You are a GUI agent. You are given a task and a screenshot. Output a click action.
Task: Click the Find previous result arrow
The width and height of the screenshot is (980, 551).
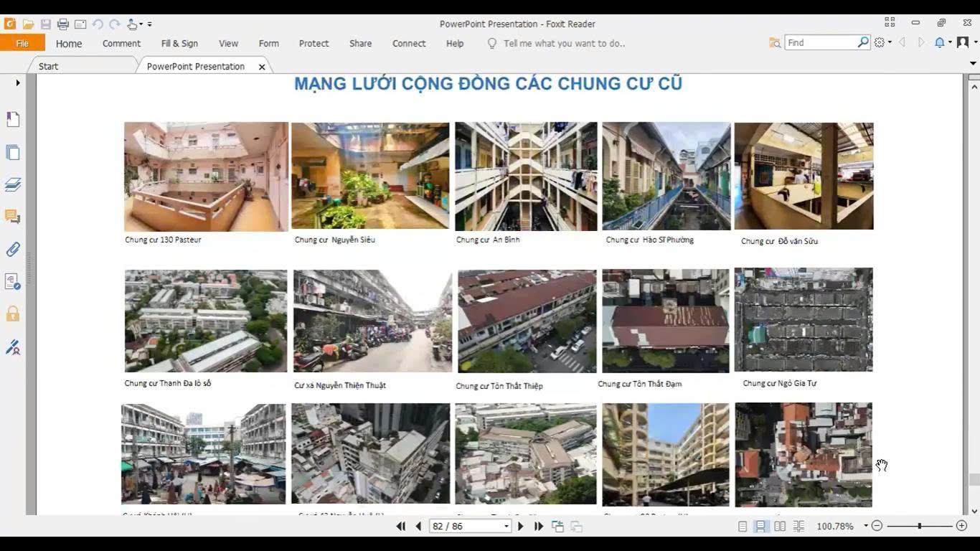click(x=902, y=42)
